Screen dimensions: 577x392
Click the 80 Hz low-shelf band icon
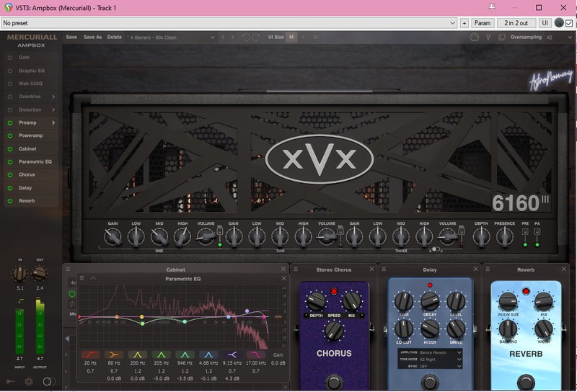[x=113, y=355]
